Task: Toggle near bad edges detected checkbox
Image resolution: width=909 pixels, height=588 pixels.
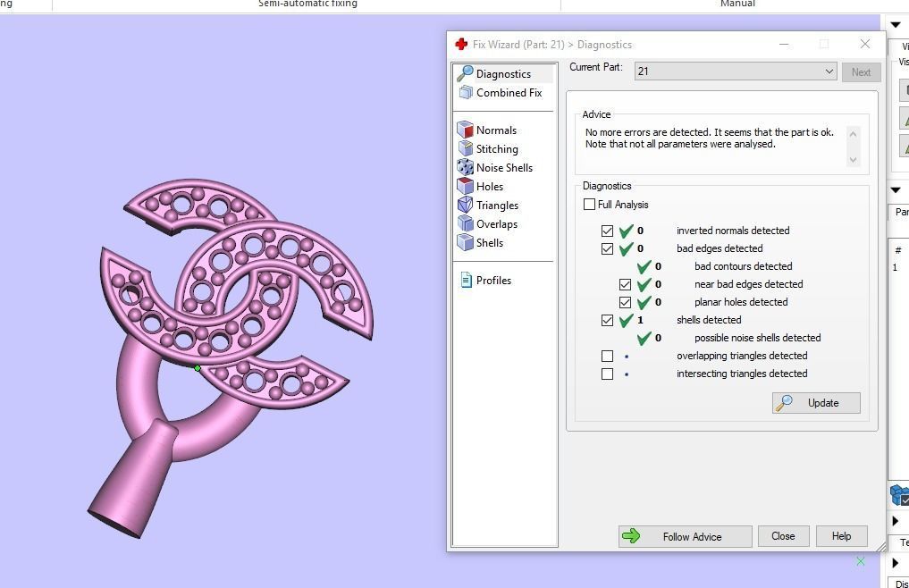Action: (625, 285)
